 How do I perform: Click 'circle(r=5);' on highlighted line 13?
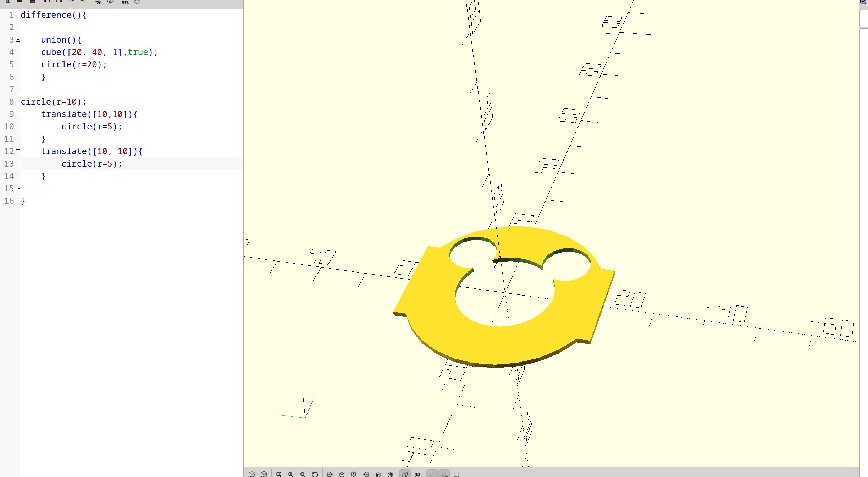[92, 164]
